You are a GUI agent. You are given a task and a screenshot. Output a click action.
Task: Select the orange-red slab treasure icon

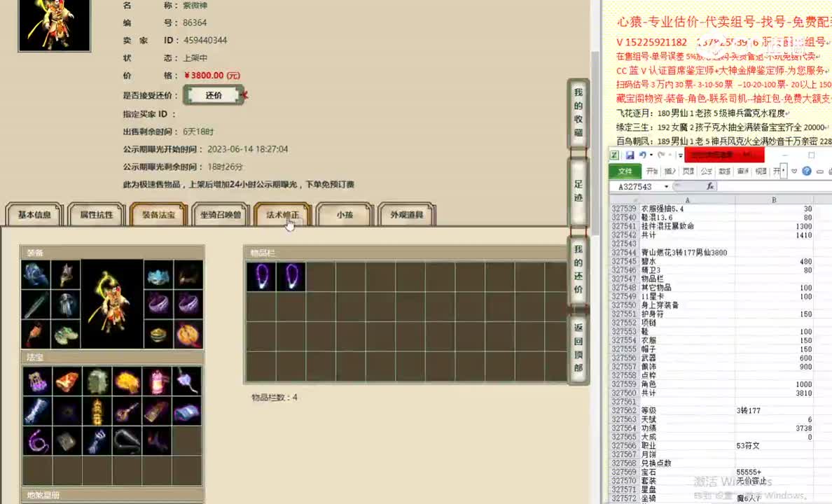pyautogui.click(x=67, y=381)
